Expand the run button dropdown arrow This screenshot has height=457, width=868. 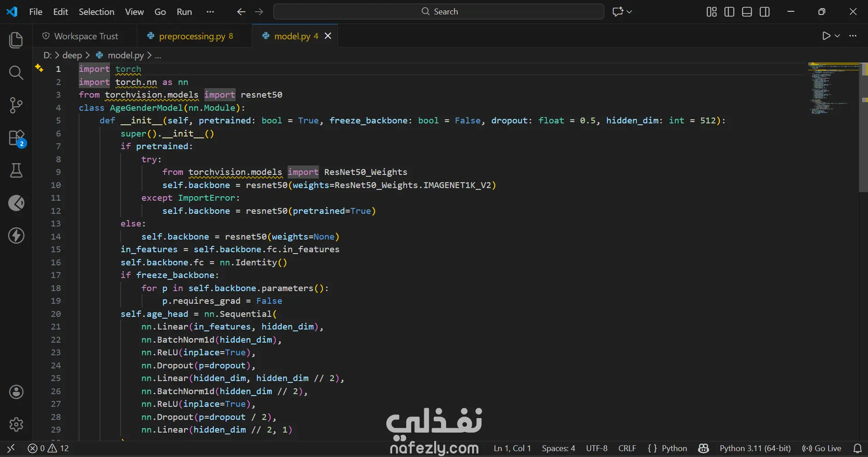coord(837,36)
